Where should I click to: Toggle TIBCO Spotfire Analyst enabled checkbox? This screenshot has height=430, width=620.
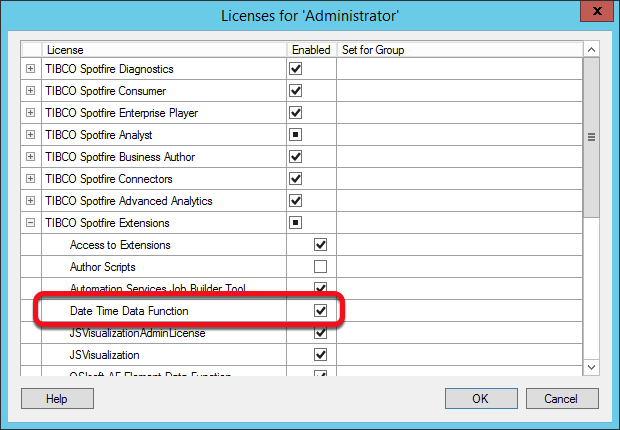pos(295,135)
